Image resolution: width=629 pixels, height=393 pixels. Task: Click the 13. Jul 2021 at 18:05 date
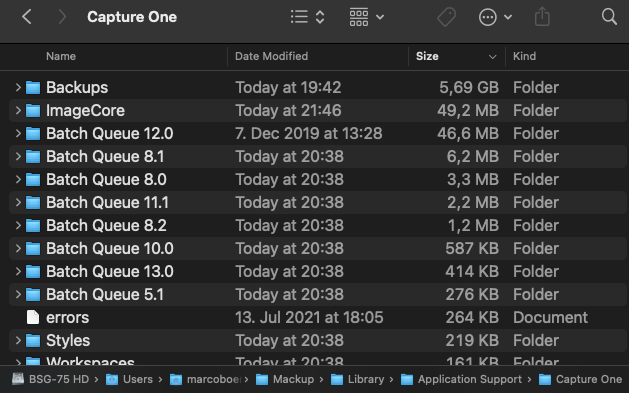point(309,318)
